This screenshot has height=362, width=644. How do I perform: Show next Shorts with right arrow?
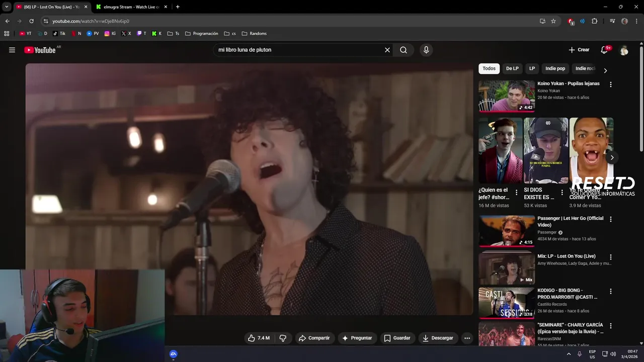coord(612,157)
